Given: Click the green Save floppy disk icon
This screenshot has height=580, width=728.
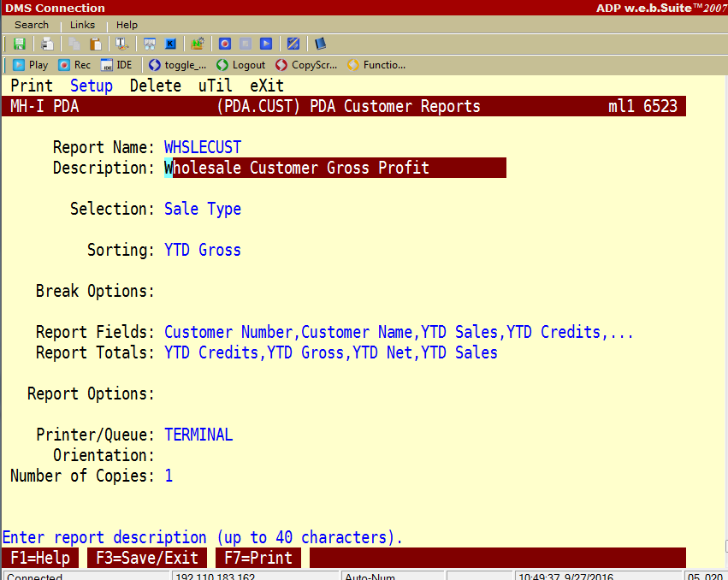Looking at the screenshot, I should point(20,44).
